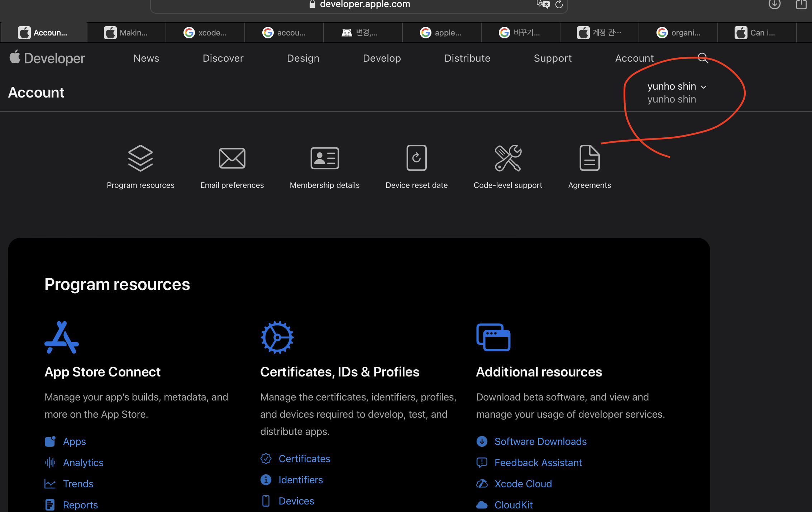Click the Agreements document icon

pyautogui.click(x=589, y=158)
